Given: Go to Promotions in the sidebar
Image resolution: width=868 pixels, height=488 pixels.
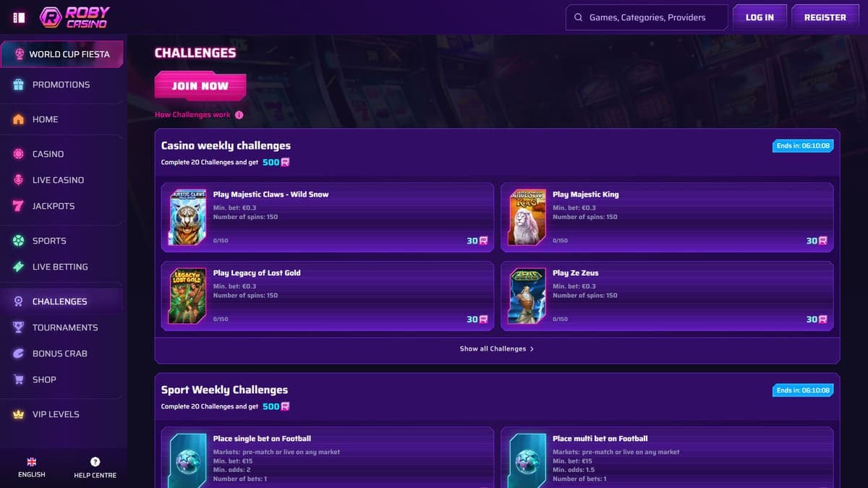Looking at the screenshot, I should [x=61, y=85].
